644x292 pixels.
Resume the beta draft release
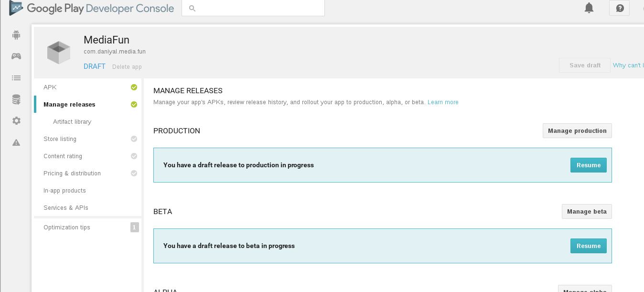point(589,246)
